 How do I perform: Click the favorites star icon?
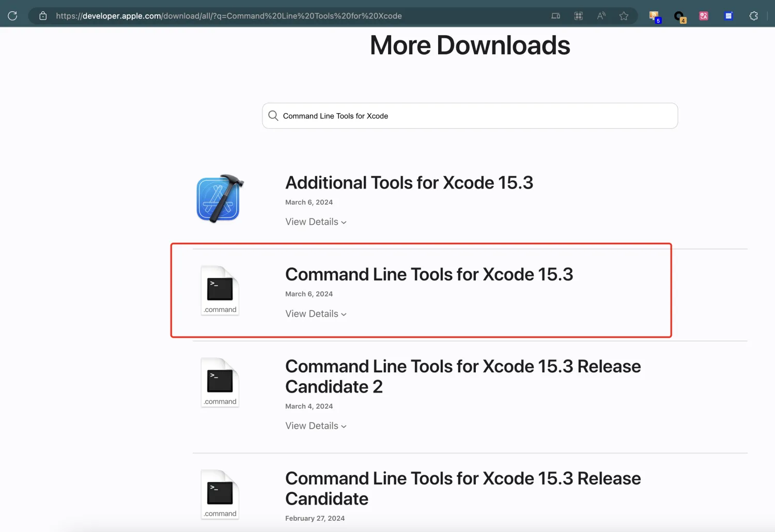(x=624, y=15)
